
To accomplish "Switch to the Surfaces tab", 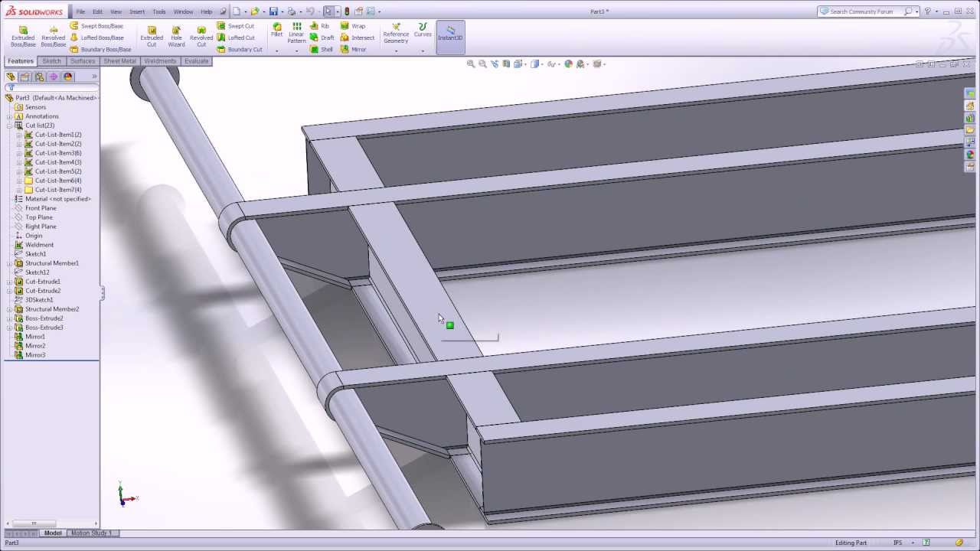I will pyautogui.click(x=83, y=61).
